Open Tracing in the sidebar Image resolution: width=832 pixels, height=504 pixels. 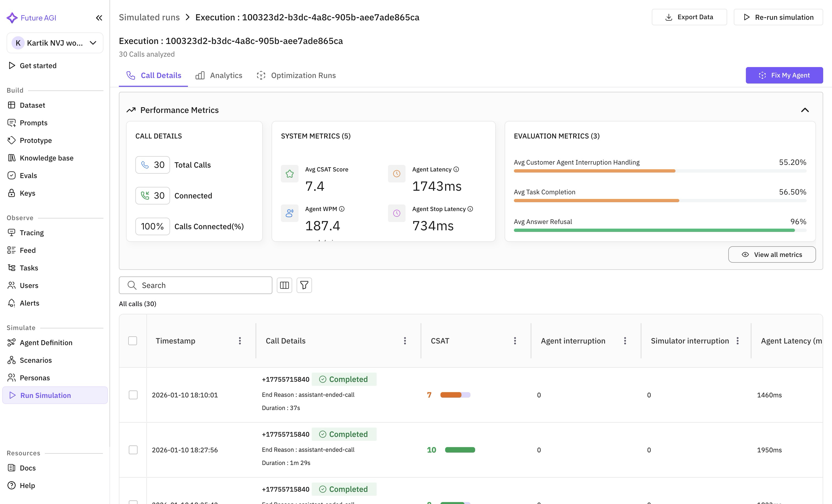[x=32, y=233]
